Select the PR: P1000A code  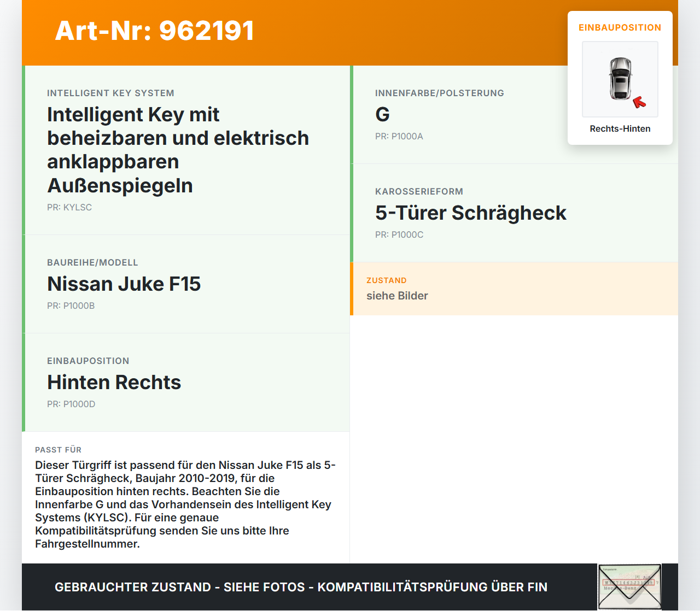point(399,136)
